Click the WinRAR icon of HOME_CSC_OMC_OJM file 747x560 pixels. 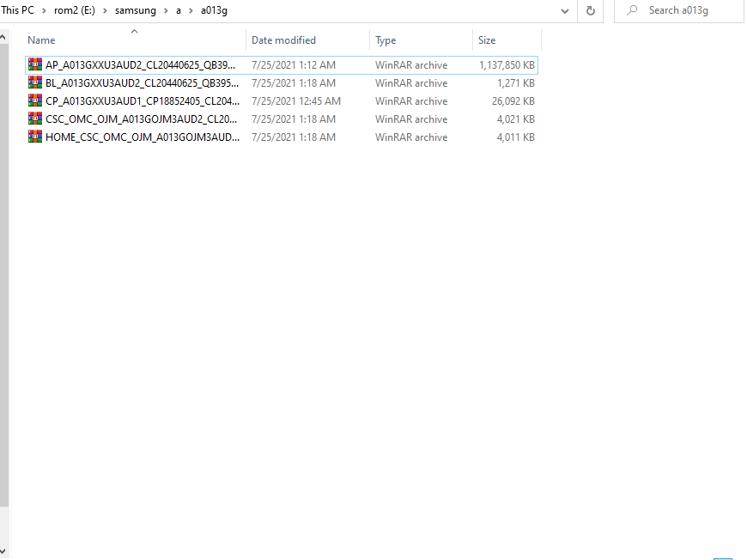tap(35, 137)
